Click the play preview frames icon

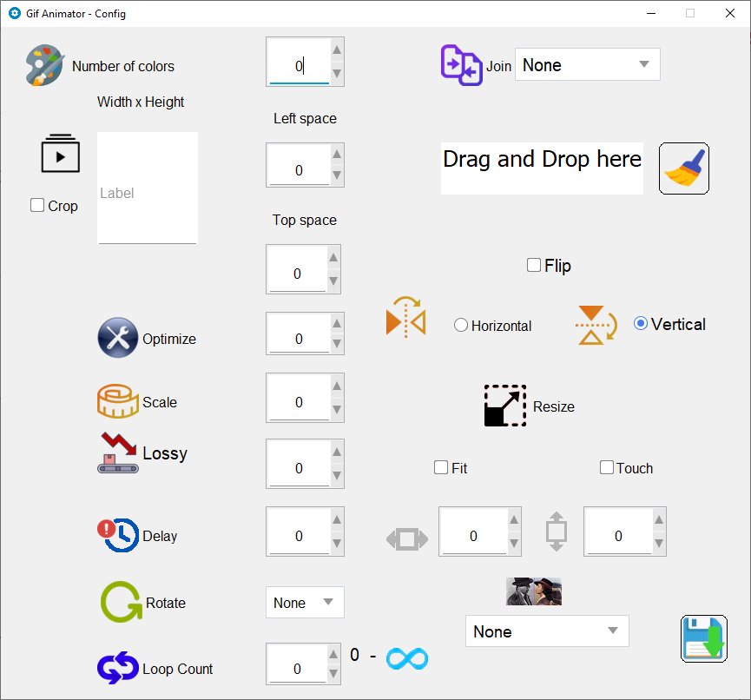pos(61,154)
